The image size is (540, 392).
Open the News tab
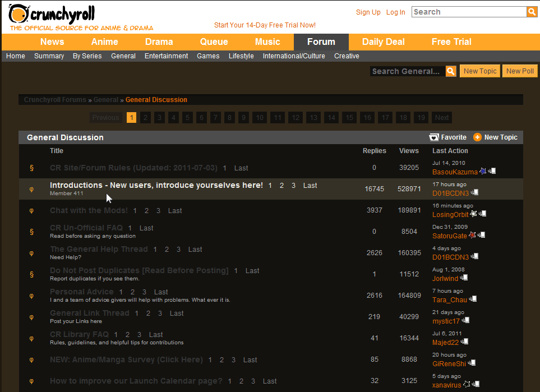coord(52,41)
